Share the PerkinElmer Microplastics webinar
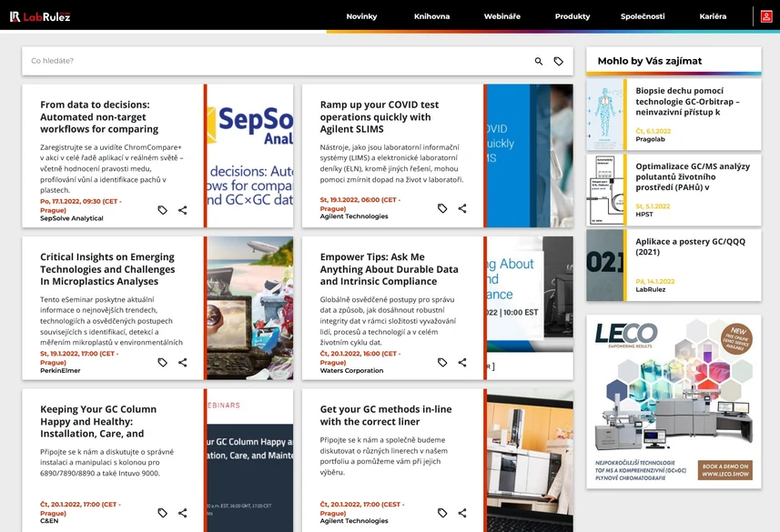The width and height of the screenshot is (780, 532). pyautogui.click(x=183, y=363)
